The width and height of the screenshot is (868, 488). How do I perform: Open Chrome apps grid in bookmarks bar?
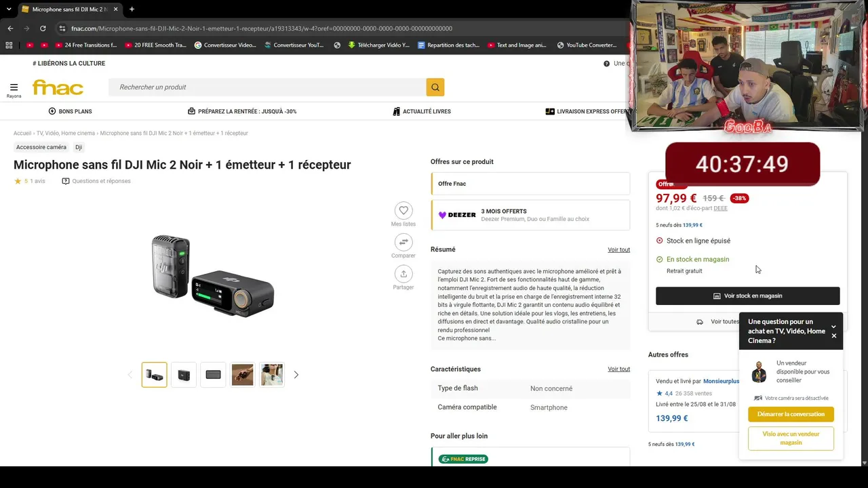pyautogui.click(x=9, y=45)
